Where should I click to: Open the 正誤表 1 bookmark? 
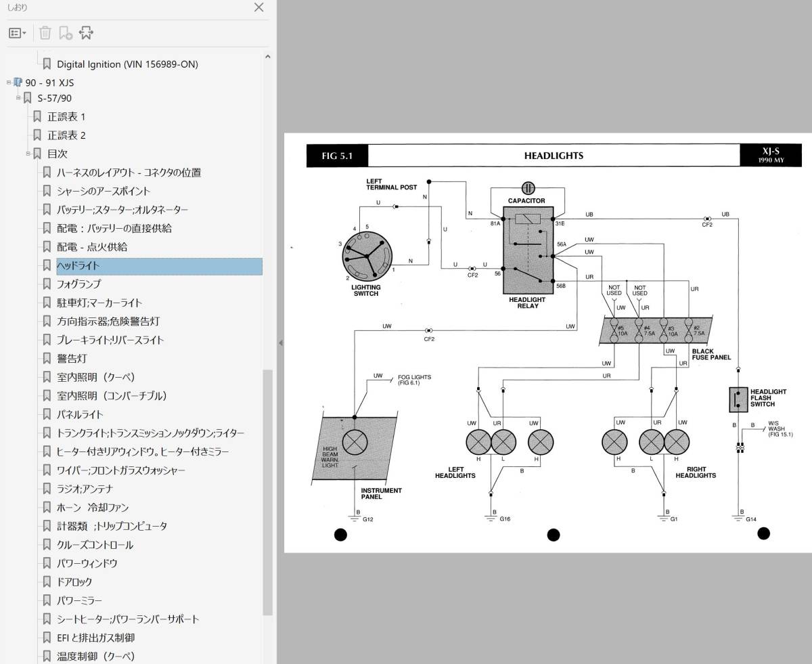(x=66, y=116)
